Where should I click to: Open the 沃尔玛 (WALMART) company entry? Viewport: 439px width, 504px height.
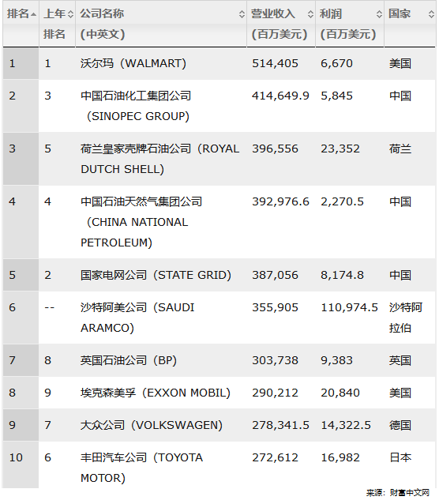pos(133,63)
